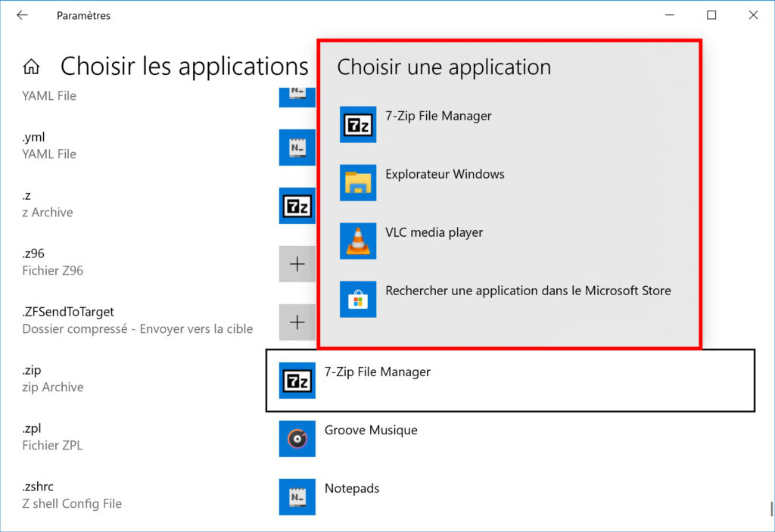Click the .zshrc extension label

pos(38,487)
